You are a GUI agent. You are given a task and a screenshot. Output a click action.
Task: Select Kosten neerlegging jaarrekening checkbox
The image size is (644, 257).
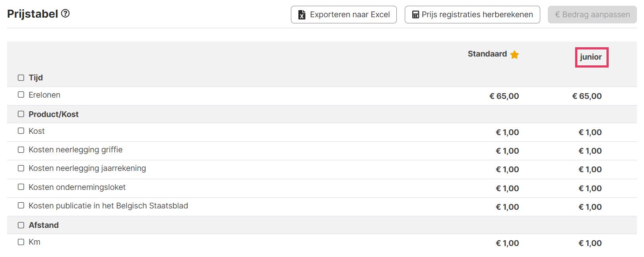point(21,168)
